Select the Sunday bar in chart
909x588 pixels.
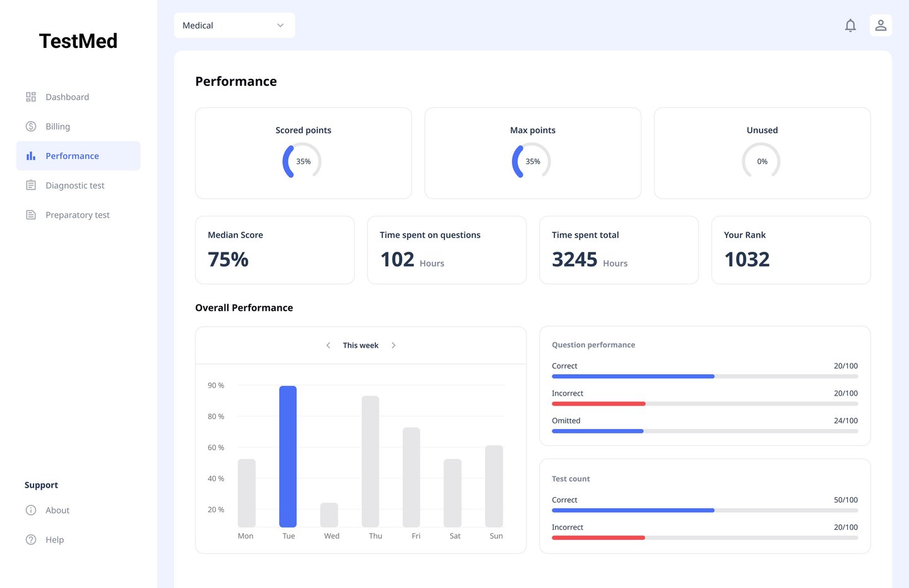point(494,486)
